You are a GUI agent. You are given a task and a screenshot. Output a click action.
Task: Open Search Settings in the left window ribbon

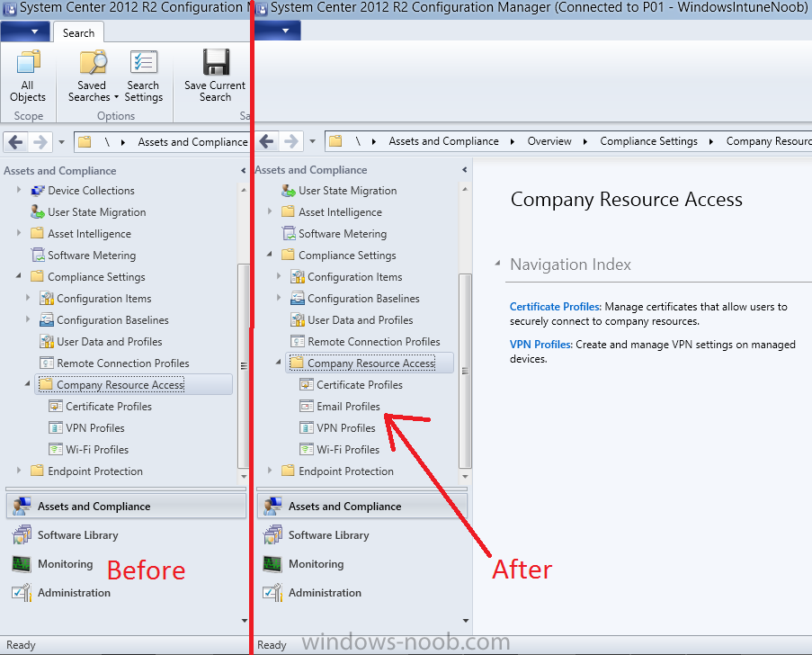[144, 76]
